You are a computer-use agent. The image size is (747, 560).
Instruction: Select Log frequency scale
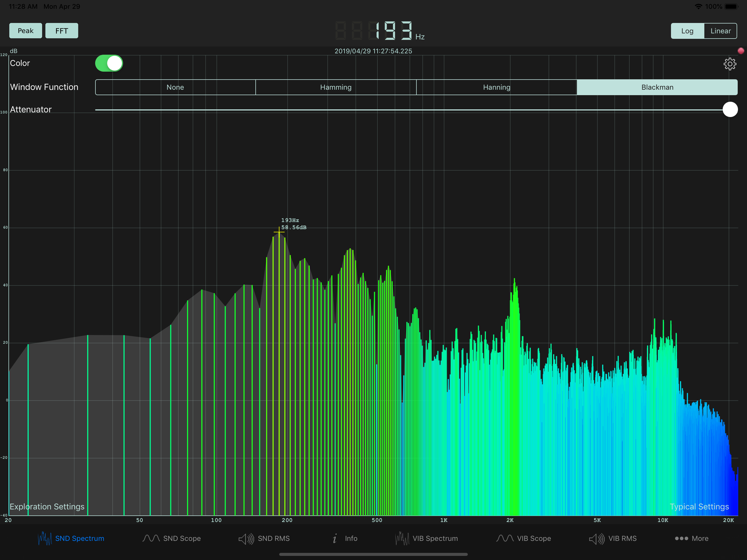click(x=687, y=31)
